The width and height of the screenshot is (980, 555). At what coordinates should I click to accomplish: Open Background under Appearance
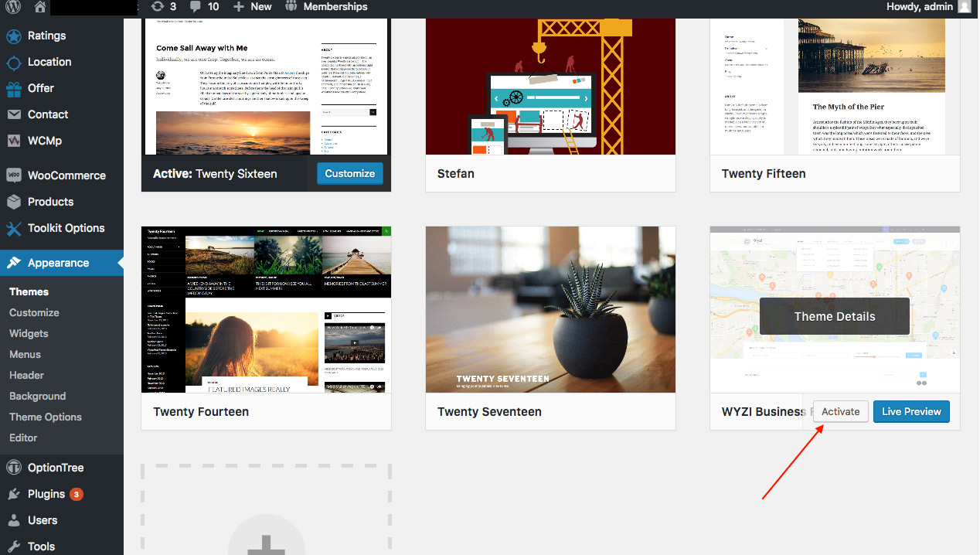coord(37,396)
